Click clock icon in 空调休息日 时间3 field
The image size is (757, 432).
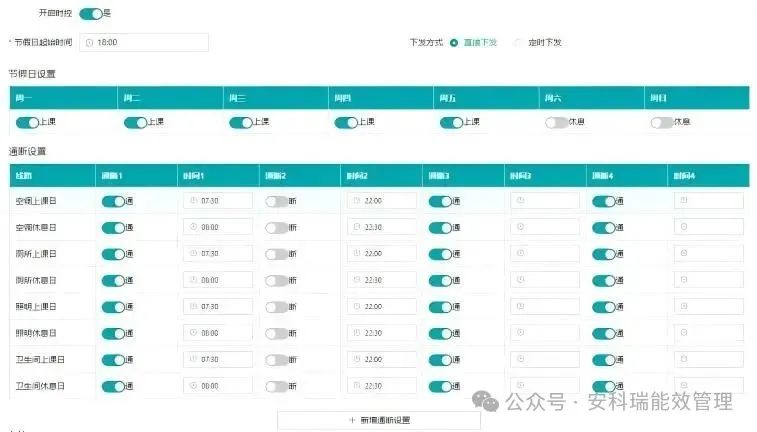pyautogui.click(x=520, y=226)
